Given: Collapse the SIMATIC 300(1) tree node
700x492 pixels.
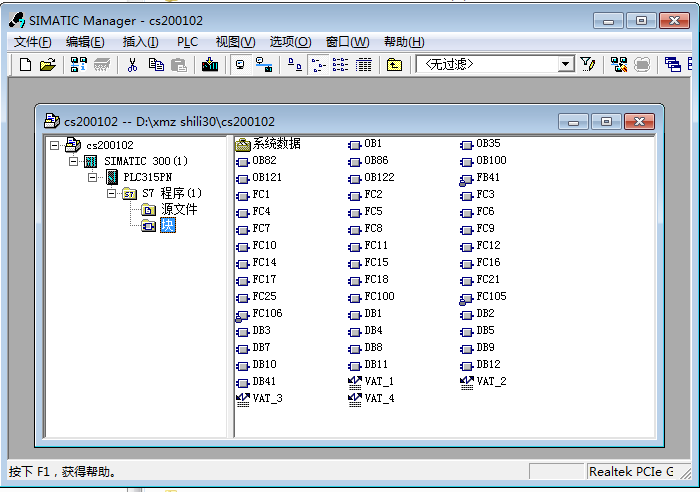Looking at the screenshot, I should point(73,161).
